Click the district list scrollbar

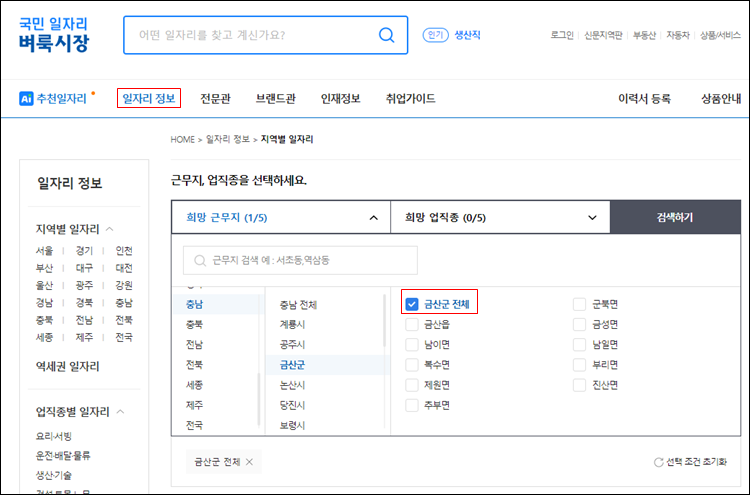coord(384,320)
